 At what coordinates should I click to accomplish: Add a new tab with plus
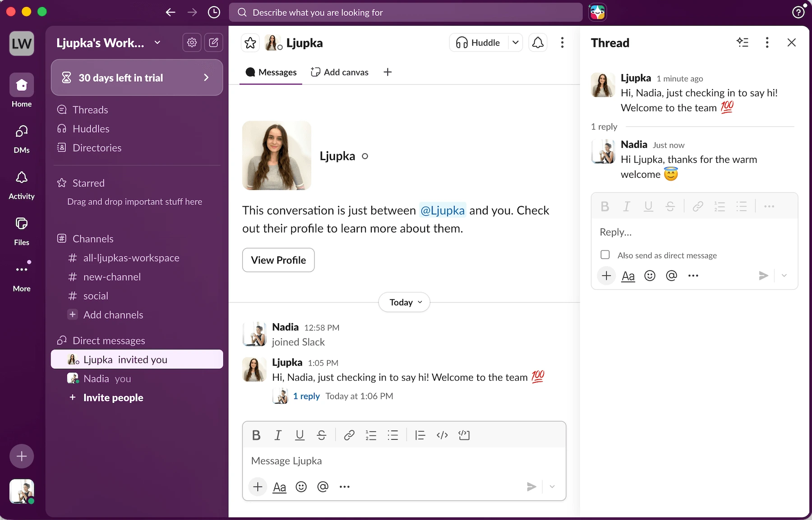(388, 72)
